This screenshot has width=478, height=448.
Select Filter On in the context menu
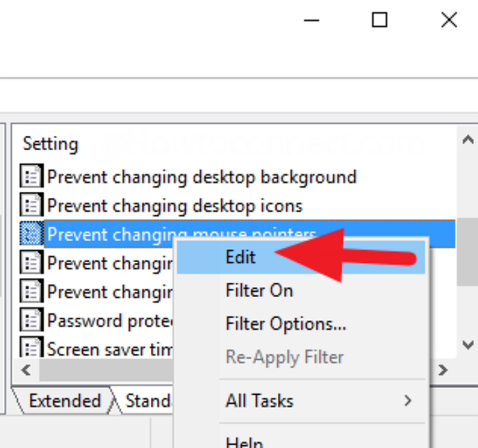pyautogui.click(x=259, y=290)
